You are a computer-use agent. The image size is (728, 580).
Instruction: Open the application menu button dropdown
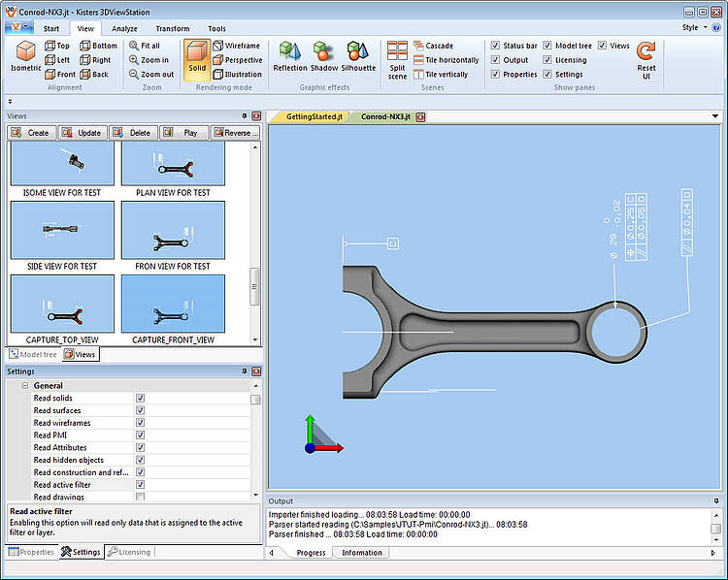18,27
